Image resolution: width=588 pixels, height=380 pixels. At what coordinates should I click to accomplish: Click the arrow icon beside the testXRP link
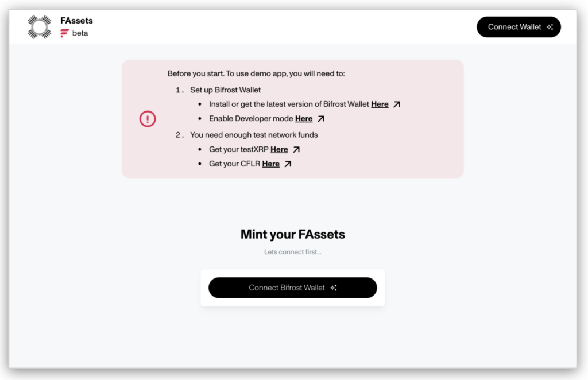tap(296, 150)
